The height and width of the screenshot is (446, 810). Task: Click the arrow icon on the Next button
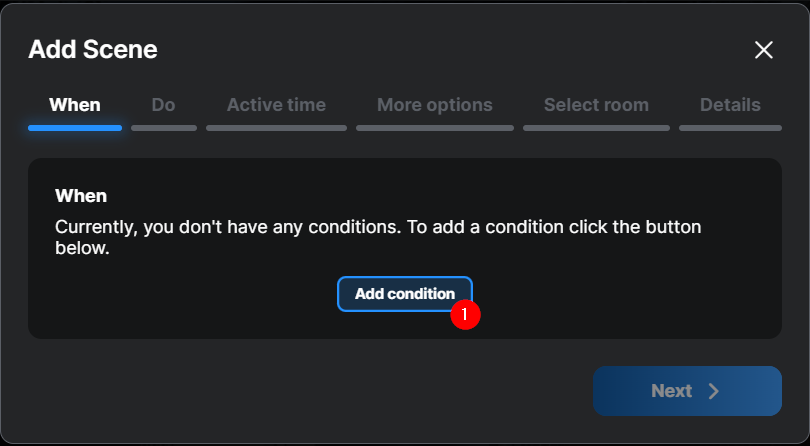click(714, 391)
